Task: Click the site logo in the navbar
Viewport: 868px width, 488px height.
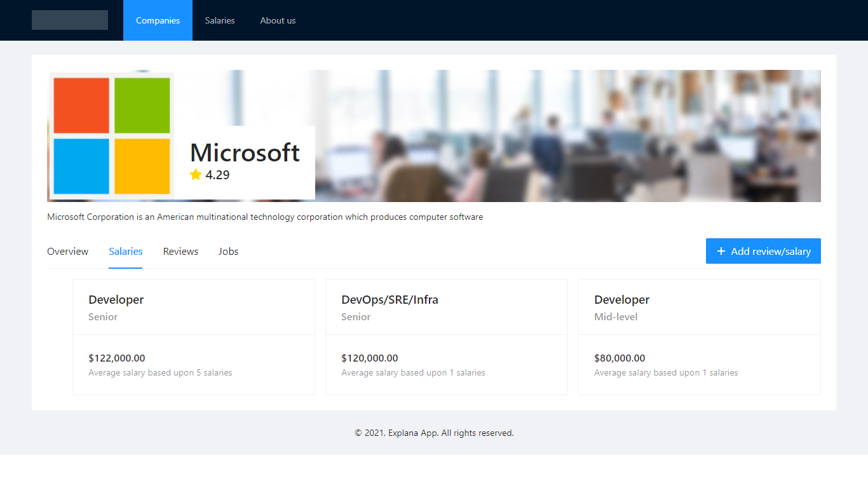Action: point(70,20)
